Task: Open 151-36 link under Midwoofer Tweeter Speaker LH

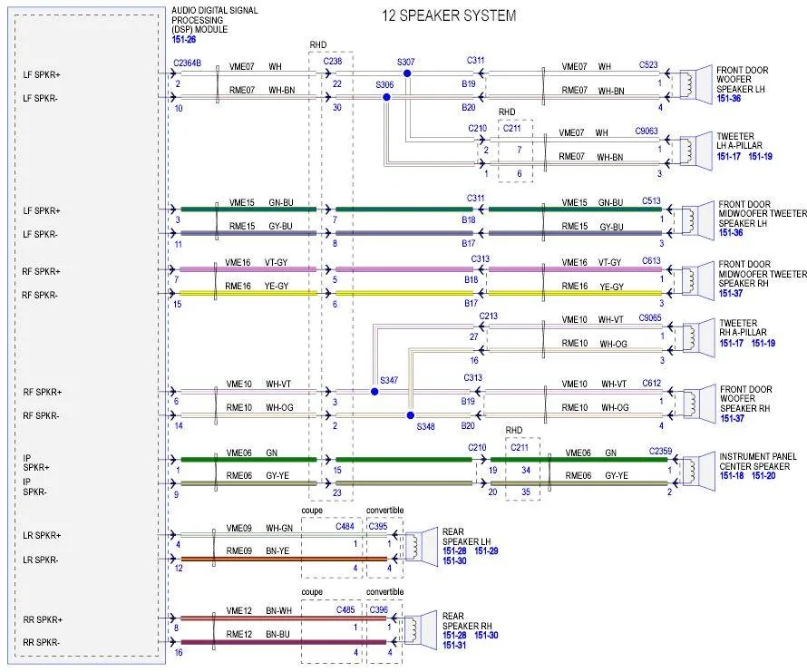Action: point(731,233)
